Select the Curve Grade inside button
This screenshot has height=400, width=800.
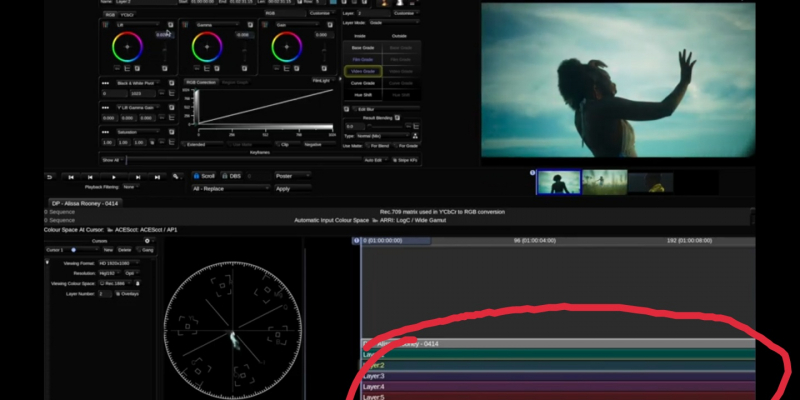[362, 83]
